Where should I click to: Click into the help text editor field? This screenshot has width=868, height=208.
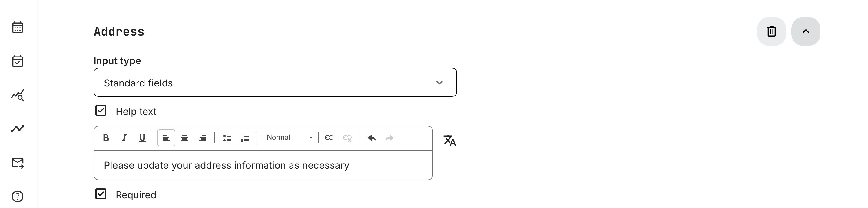click(263, 165)
